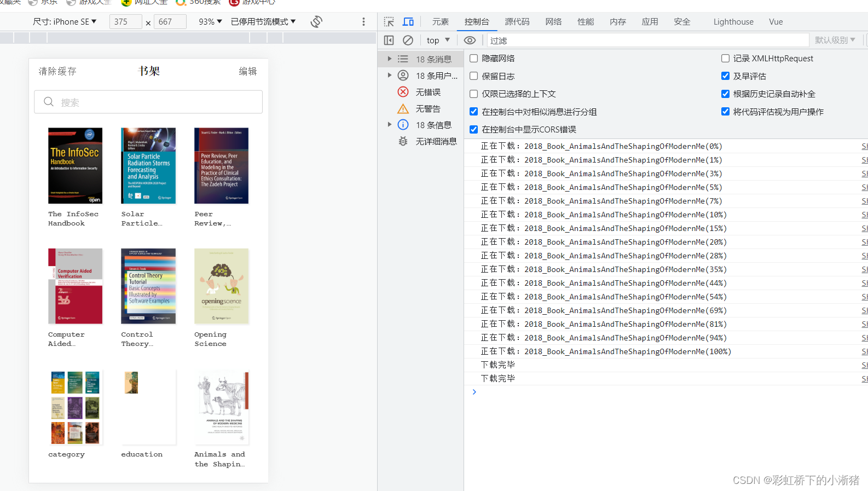
Task: Expand the 18 messages group arrow
Action: (x=389, y=59)
